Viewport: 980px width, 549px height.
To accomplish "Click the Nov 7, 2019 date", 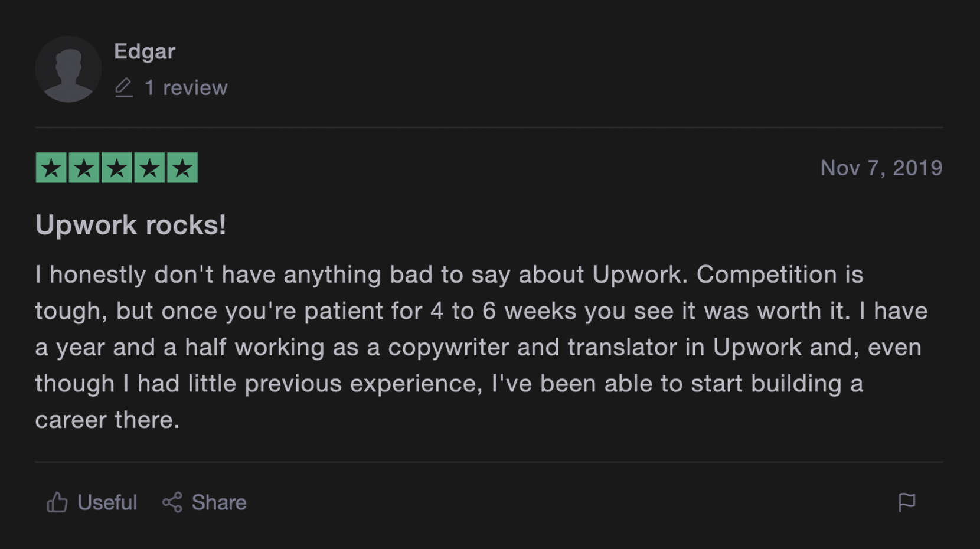I will 881,168.
